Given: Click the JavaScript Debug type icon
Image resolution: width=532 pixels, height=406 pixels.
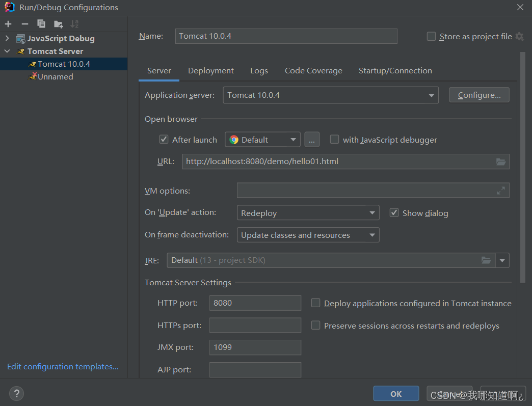Looking at the screenshot, I should pyautogui.click(x=20, y=39).
